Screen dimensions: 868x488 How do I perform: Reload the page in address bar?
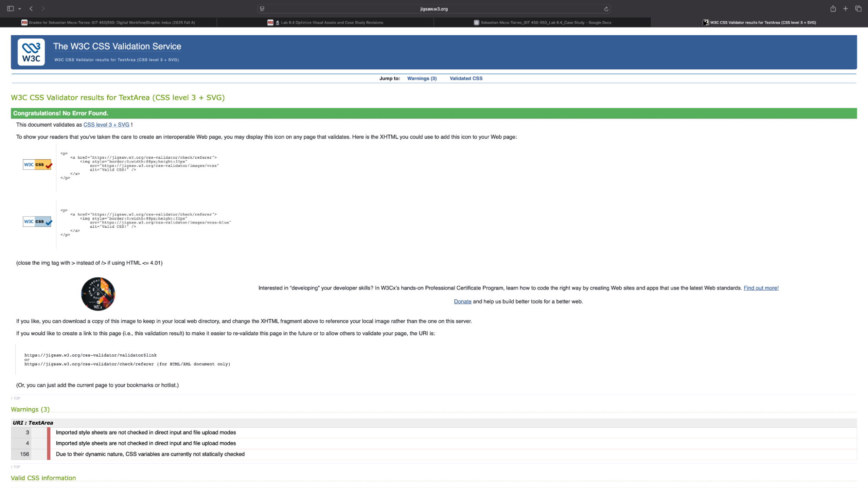pos(606,9)
